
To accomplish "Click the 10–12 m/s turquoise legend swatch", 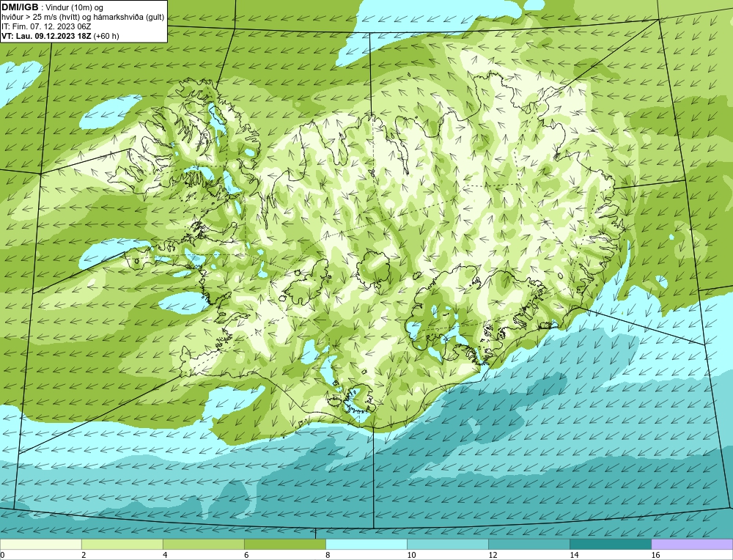I will (447, 544).
